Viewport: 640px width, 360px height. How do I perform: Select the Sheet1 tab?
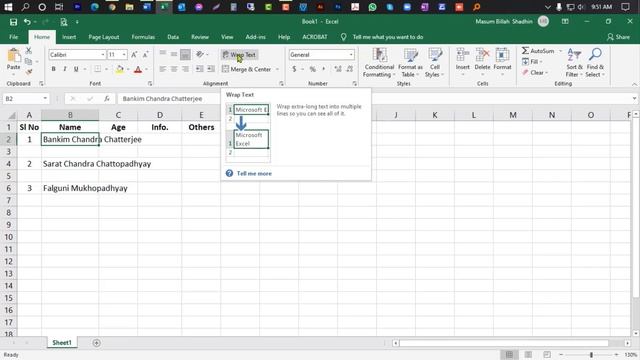click(x=62, y=343)
